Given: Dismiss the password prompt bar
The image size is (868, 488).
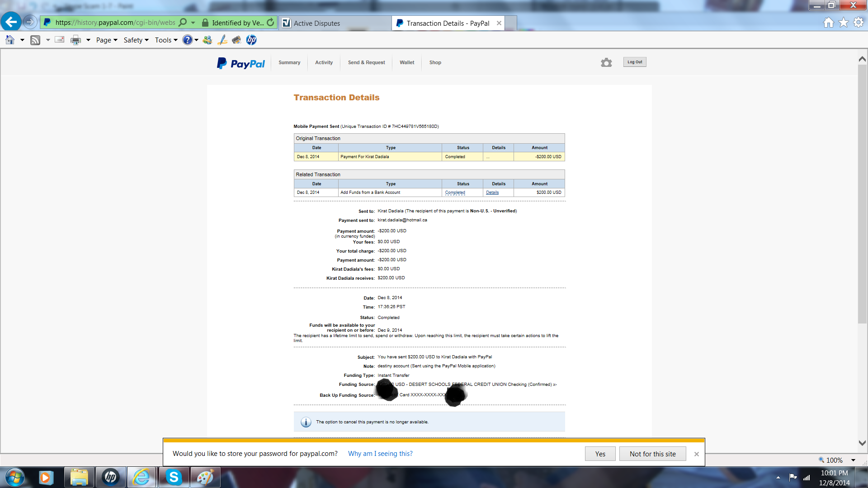Looking at the screenshot, I should tap(697, 454).
